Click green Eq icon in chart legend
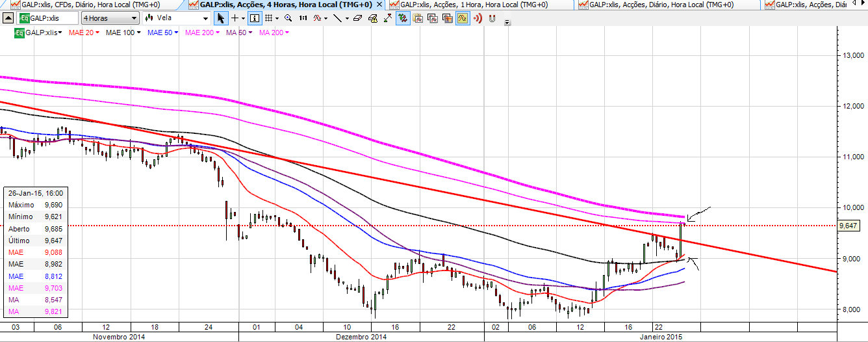Viewport: 868px width, 342px height. click(x=20, y=32)
